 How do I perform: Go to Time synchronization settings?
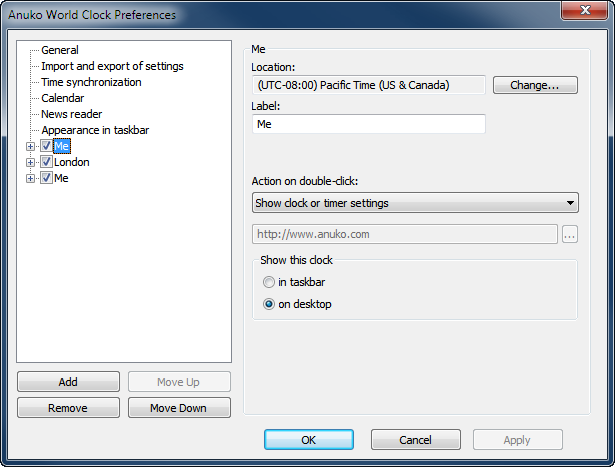(x=91, y=82)
